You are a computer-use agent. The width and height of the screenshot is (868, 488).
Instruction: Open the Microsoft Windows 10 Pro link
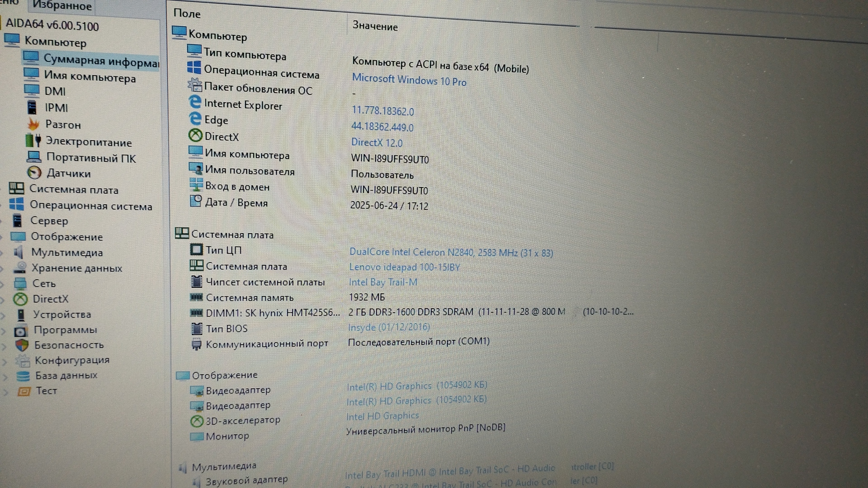coord(409,80)
